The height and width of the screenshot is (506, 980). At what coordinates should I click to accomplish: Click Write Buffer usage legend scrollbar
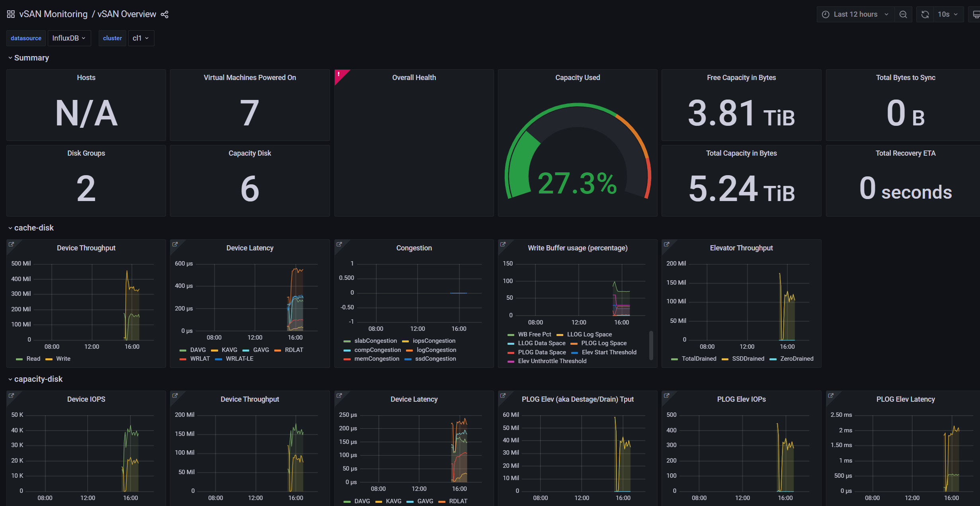coord(651,345)
